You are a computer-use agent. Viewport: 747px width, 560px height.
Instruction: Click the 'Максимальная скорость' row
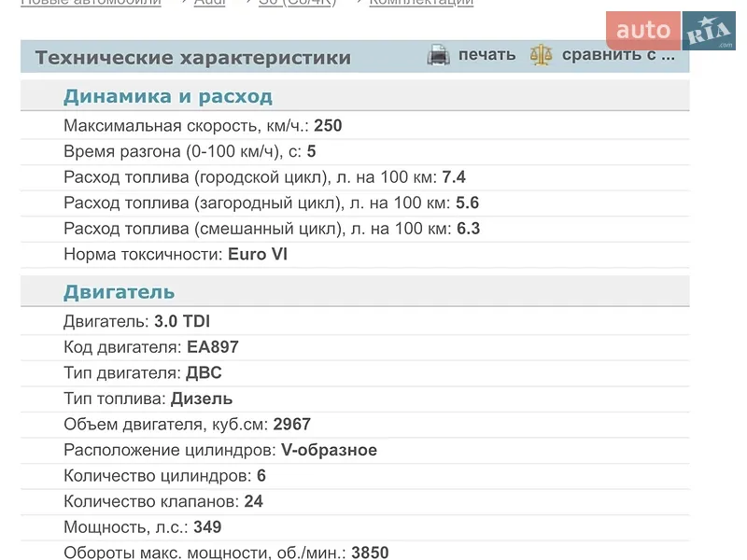[355, 126]
